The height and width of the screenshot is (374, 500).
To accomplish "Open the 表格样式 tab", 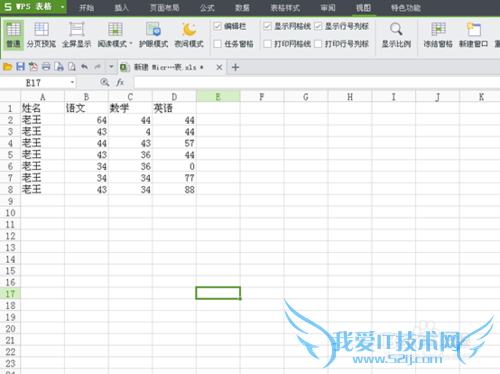I will tap(285, 8).
